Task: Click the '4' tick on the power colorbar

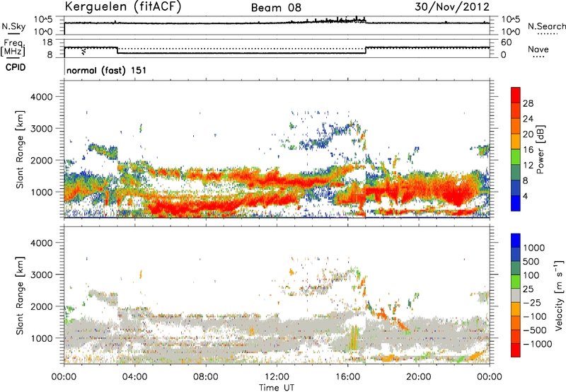Action: (526, 196)
